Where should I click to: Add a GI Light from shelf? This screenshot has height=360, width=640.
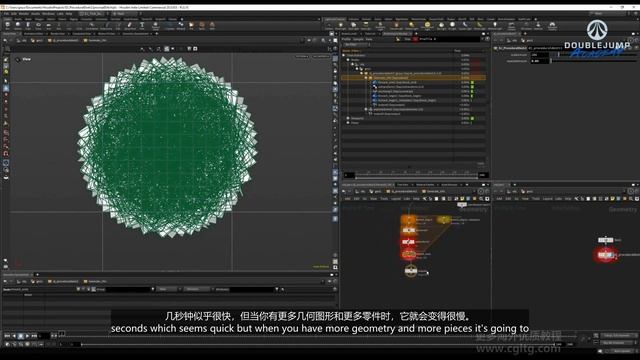[x=452, y=26]
